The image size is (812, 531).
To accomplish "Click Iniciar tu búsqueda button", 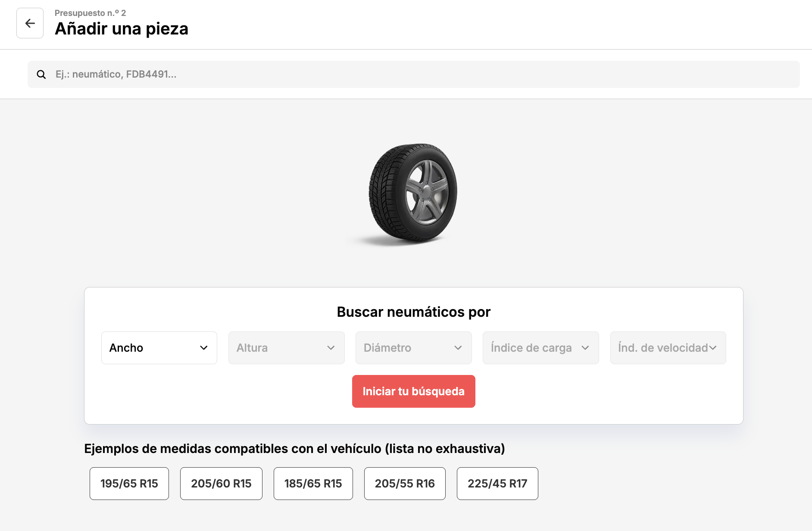I will 414,391.
